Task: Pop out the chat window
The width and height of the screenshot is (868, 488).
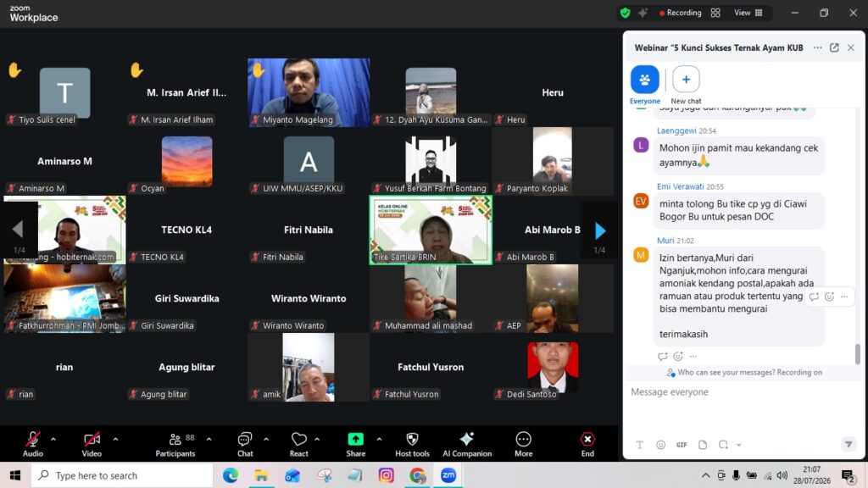Action: (834, 47)
